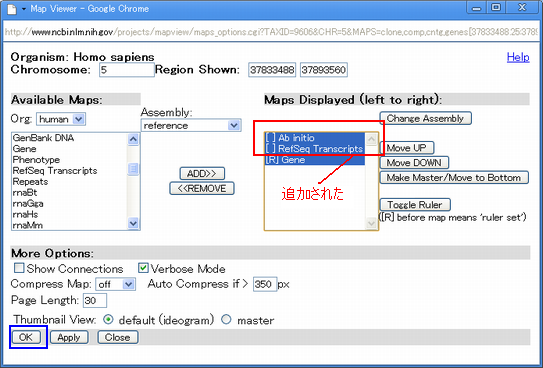
Task: Enable the Show Connections checkbox
Action: (19, 268)
